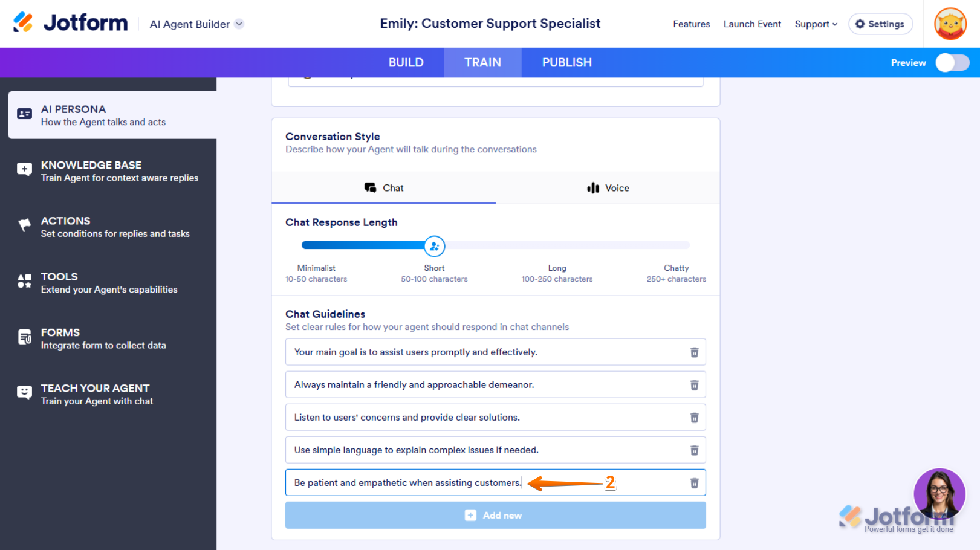980x550 pixels.
Task: Toggle the Preview switch
Action: click(x=952, y=63)
